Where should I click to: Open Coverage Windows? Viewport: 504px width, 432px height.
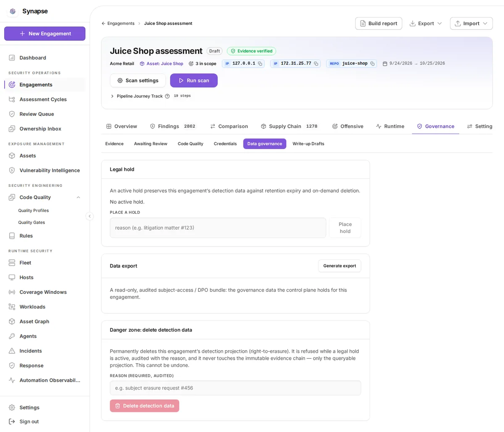[x=45, y=292]
